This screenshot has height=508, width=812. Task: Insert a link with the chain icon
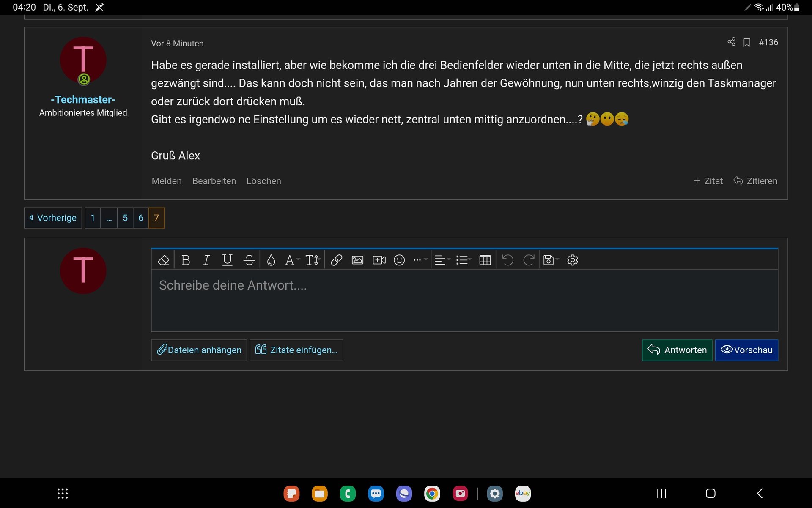336,260
